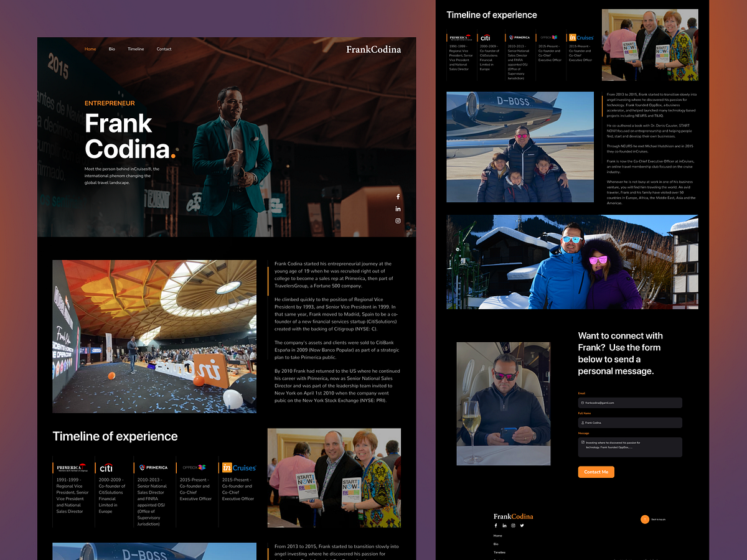This screenshot has height=560, width=747.
Task: Click the icon inside the Message field
Action: click(x=583, y=442)
